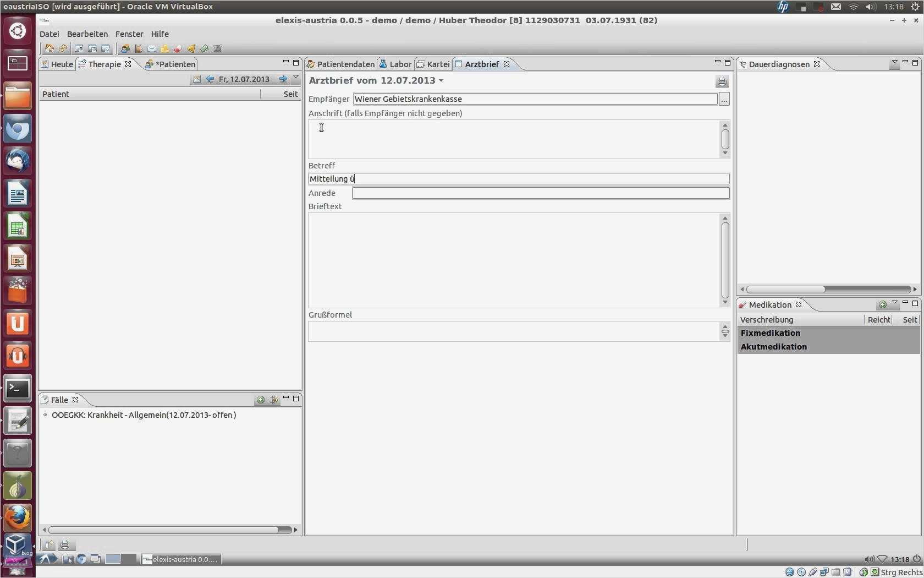The image size is (924, 578).
Task: Open the Therapie view menu triangle
Action: [296, 77]
